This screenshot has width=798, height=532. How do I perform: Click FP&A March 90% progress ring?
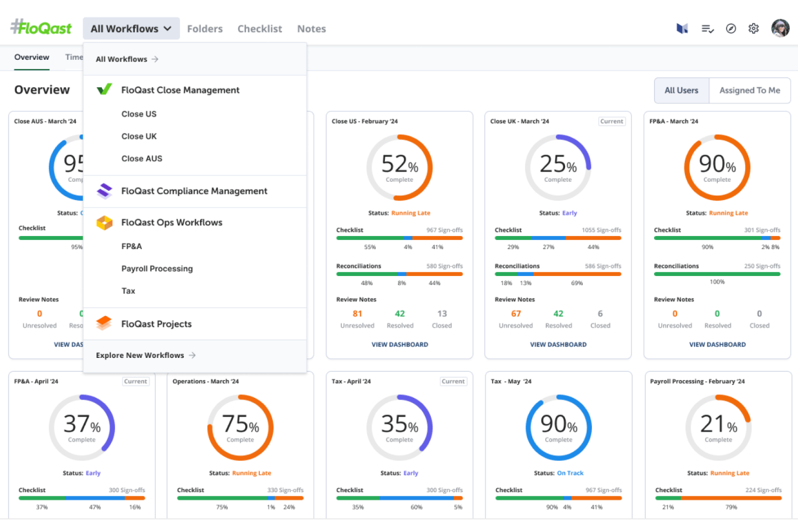(717, 168)
